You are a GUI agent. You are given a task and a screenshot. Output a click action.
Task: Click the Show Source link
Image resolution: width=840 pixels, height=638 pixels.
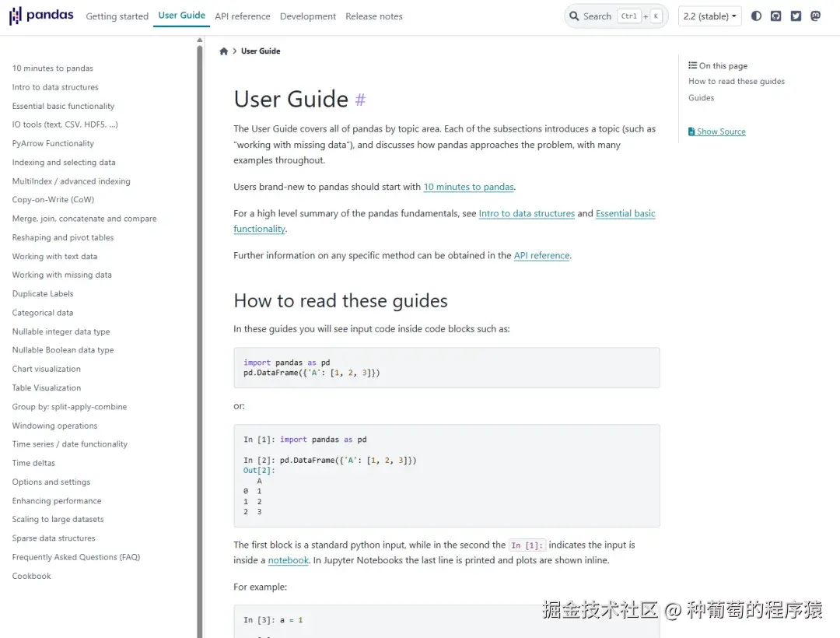tap(717, 131)
